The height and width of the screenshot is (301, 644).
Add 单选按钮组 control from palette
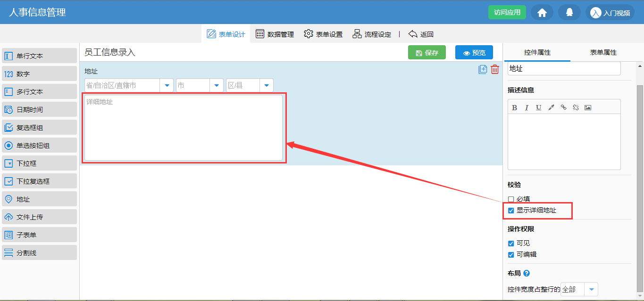pos(40,145)
